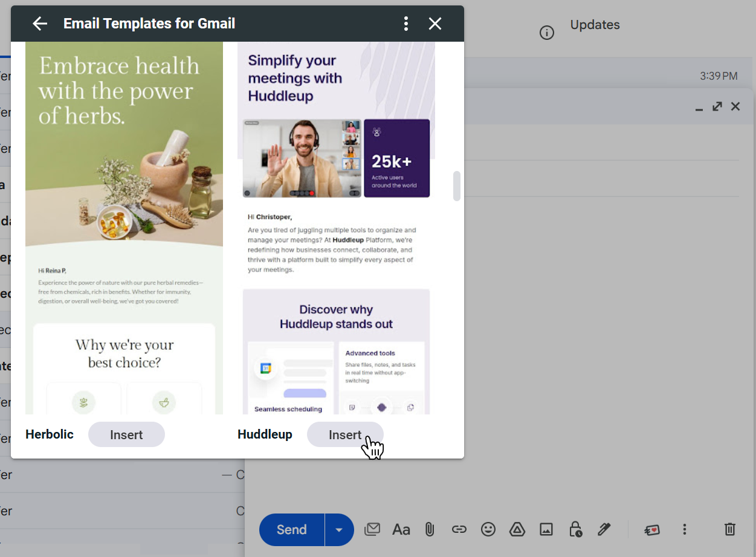Viewport: 756px width, 557px height.
Task: Preview the Herbolic template thumbnail
Action: [124, 228]
